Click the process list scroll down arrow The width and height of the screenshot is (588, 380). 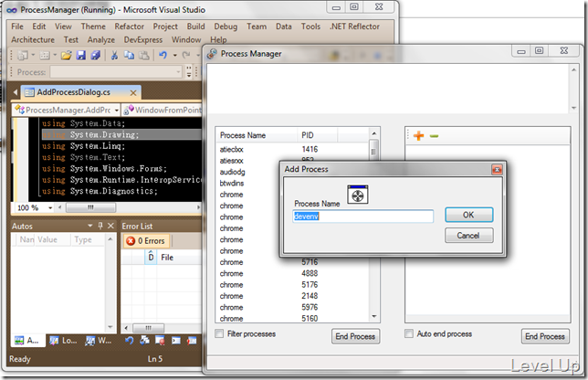pyautogui.click(x=373, y=317)
